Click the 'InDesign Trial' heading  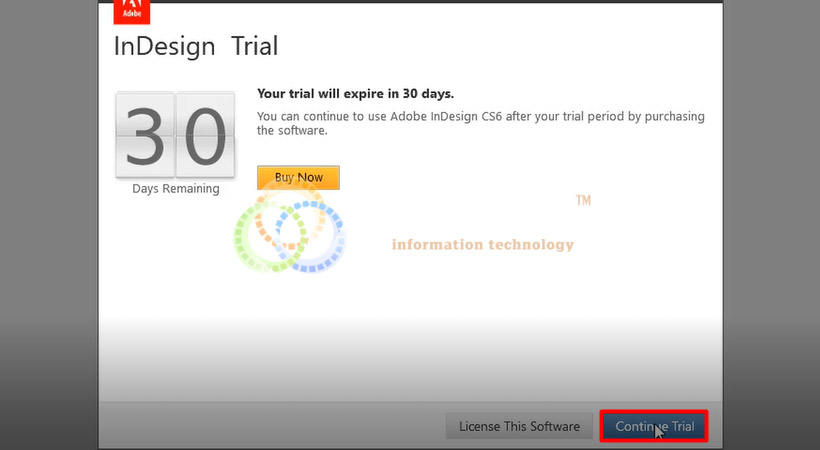196,46
